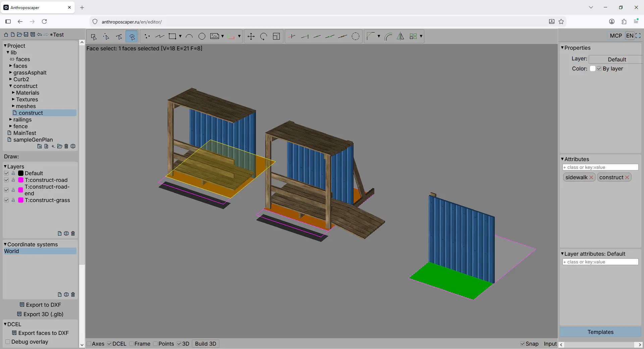Expand the Materials folder

(x=13, y=93)
